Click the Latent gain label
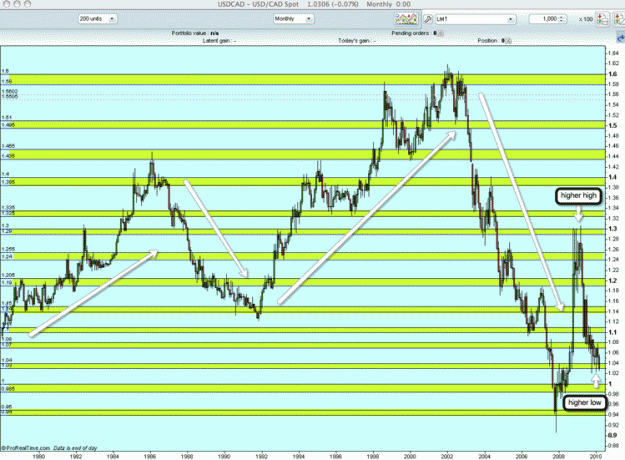 point(216,41)
